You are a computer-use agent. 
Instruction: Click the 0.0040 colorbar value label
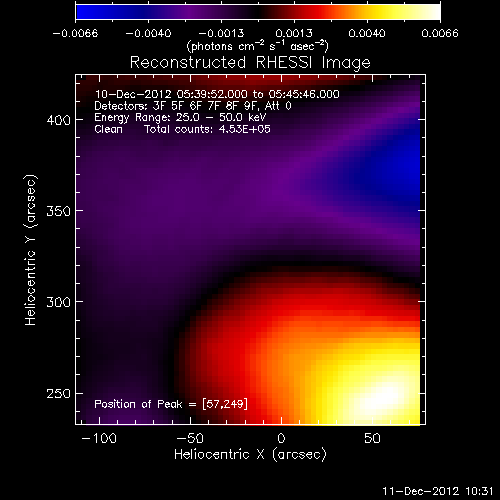[367, 33]
